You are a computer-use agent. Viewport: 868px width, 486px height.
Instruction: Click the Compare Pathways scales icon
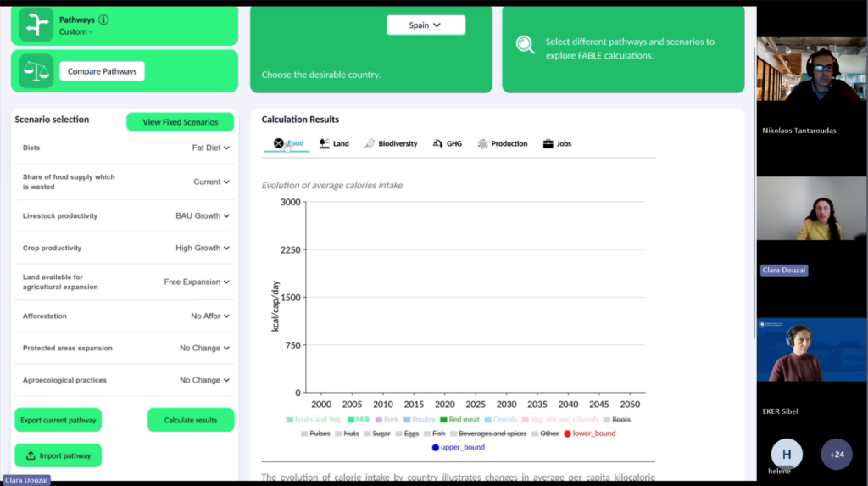[36, 71]
